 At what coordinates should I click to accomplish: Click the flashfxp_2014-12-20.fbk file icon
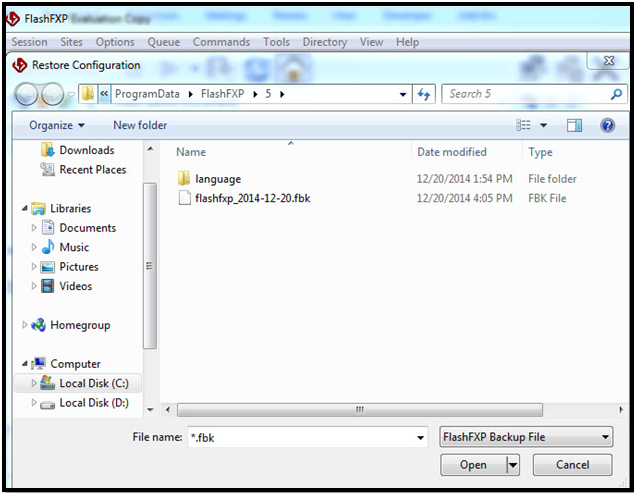tap(184, 198)
